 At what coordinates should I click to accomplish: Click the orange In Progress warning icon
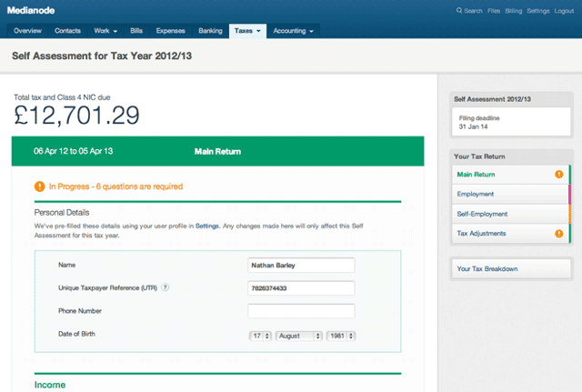39,186
